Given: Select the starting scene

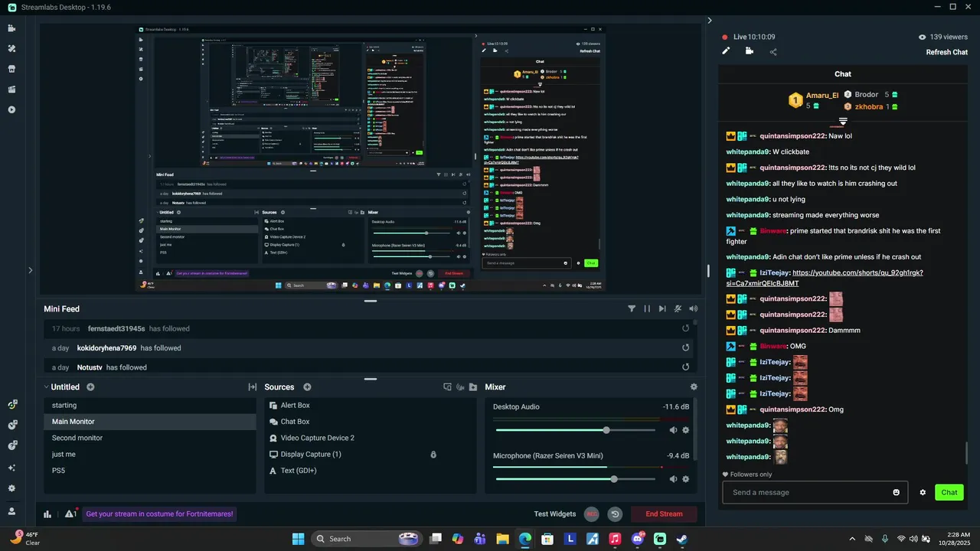Looking at the screenshot, I should pos(149,406).
